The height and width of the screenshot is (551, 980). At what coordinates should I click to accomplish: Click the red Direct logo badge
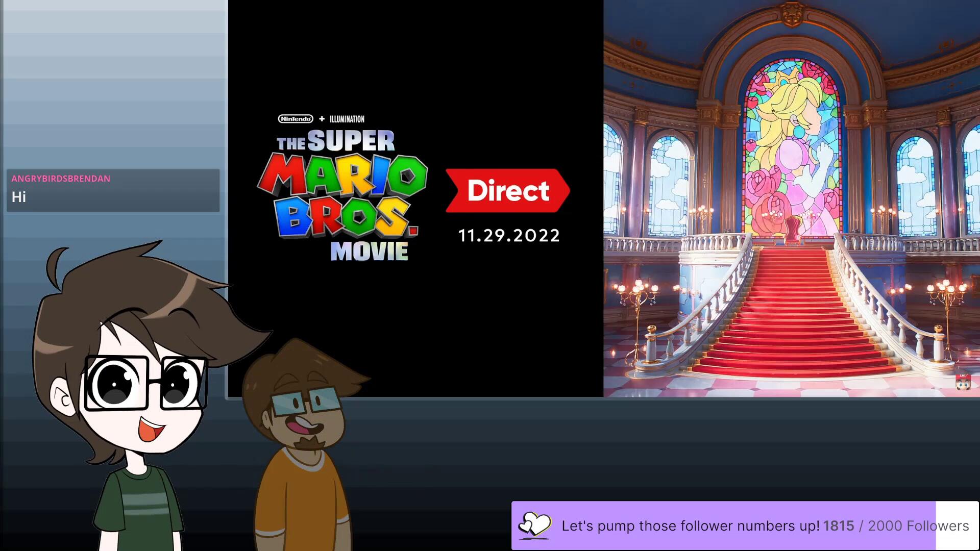point(507,190)
